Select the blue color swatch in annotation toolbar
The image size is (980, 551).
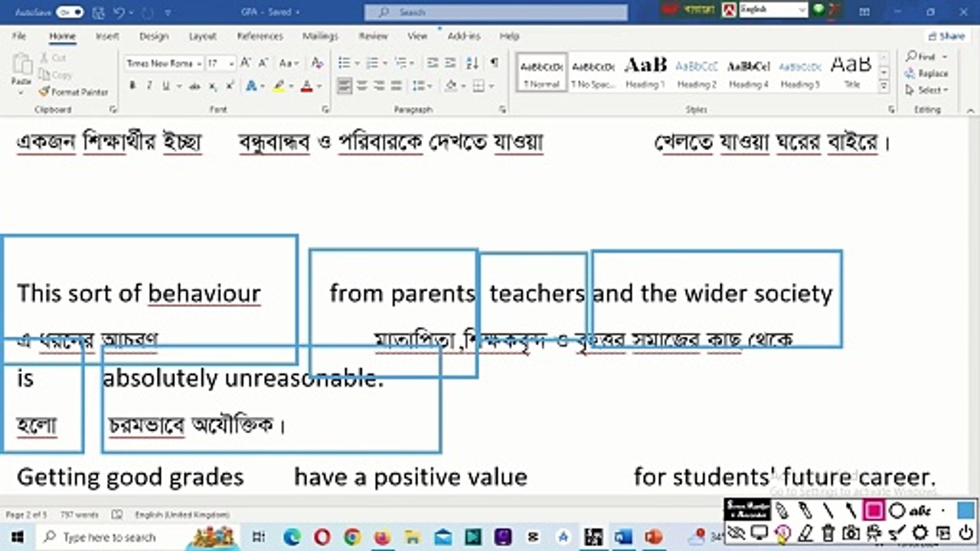[965, 510]
